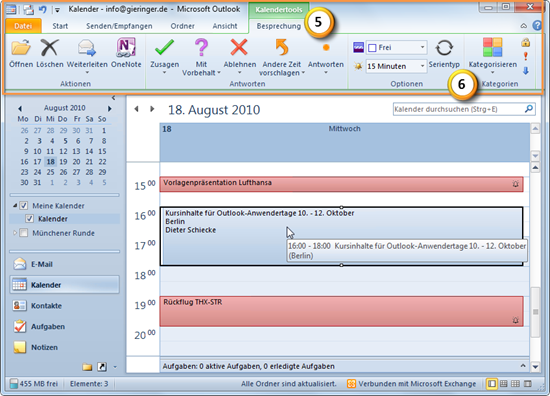Collapse the navigation pane with chevron

tap(113, 98)
